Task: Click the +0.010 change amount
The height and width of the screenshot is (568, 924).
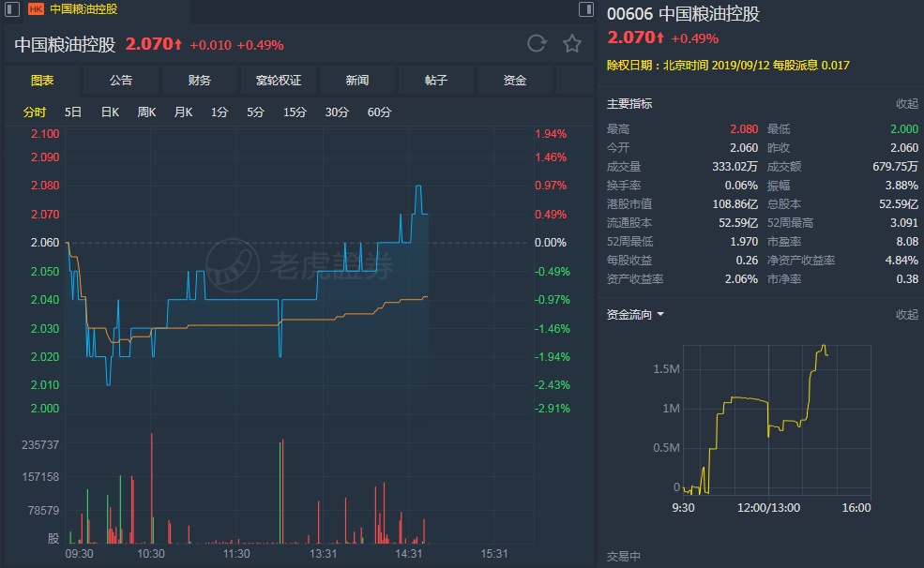Action: 210,45
